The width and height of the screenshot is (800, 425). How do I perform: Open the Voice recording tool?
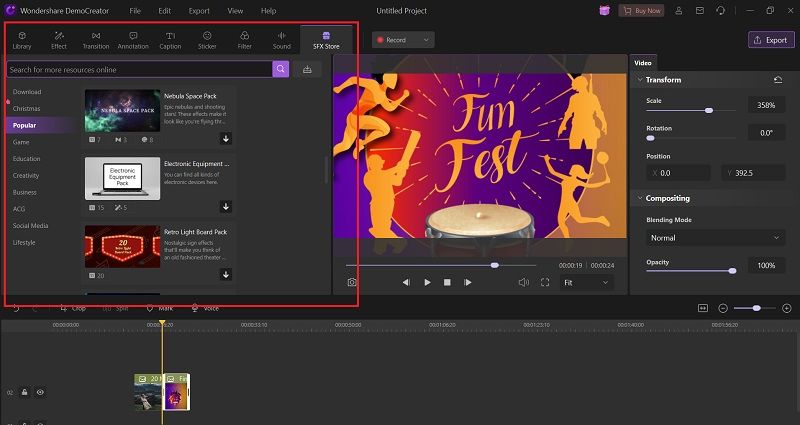(205, 308)
